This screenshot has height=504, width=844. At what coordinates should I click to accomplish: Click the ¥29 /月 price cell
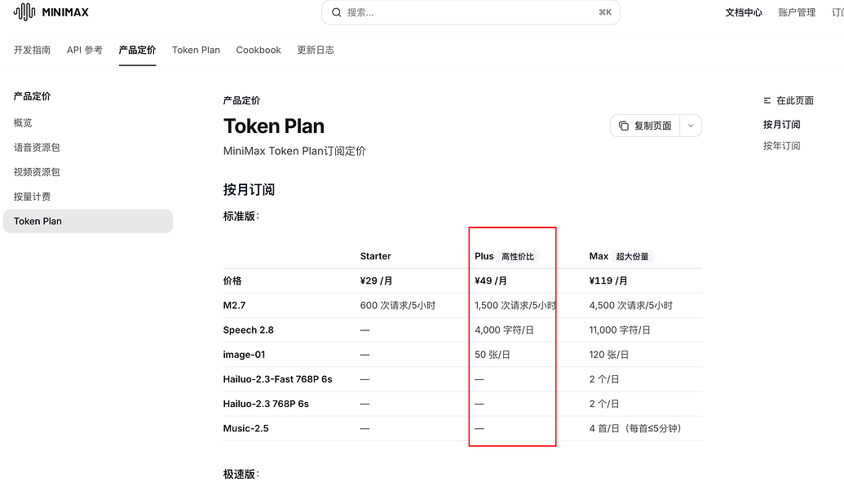376,281
